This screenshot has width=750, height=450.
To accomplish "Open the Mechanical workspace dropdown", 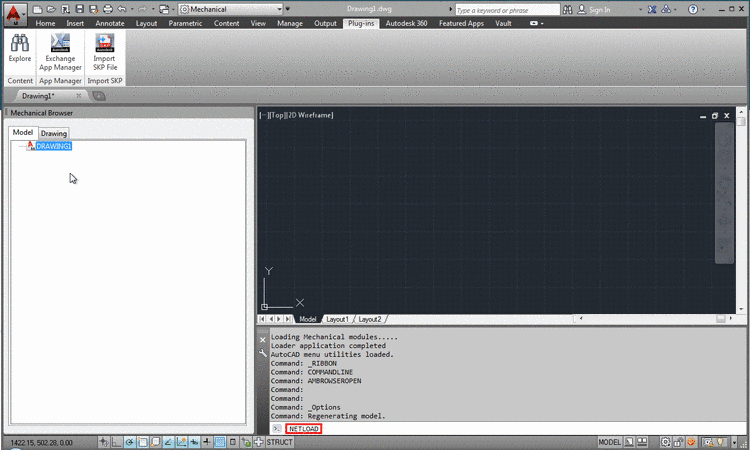I will [x=231, y=9].
